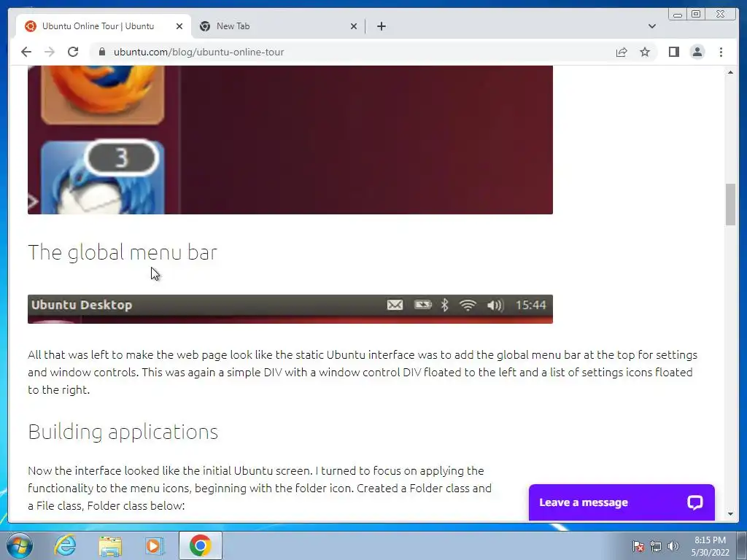Viewport: 747px width, 560px height.
Task: Switch to the Ubuntu Online Tour tab
Action: pyautogui.click(x=104, y=26)
